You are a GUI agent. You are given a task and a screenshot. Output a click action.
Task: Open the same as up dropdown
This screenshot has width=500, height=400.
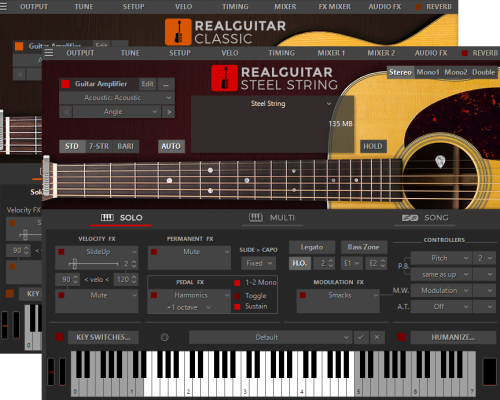441,274
